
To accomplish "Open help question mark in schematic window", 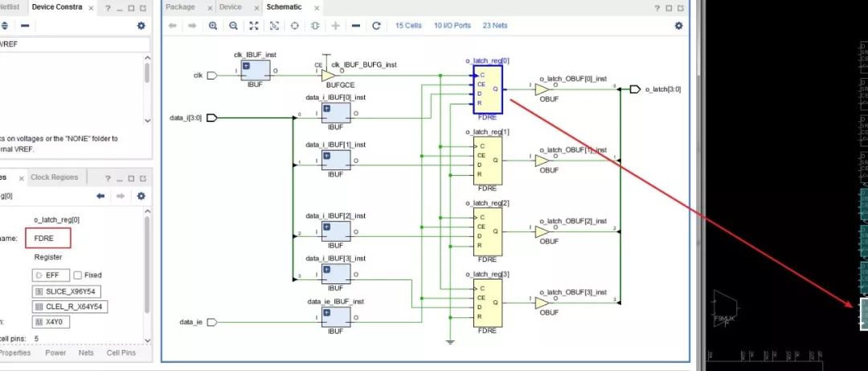I will [657, 8].
